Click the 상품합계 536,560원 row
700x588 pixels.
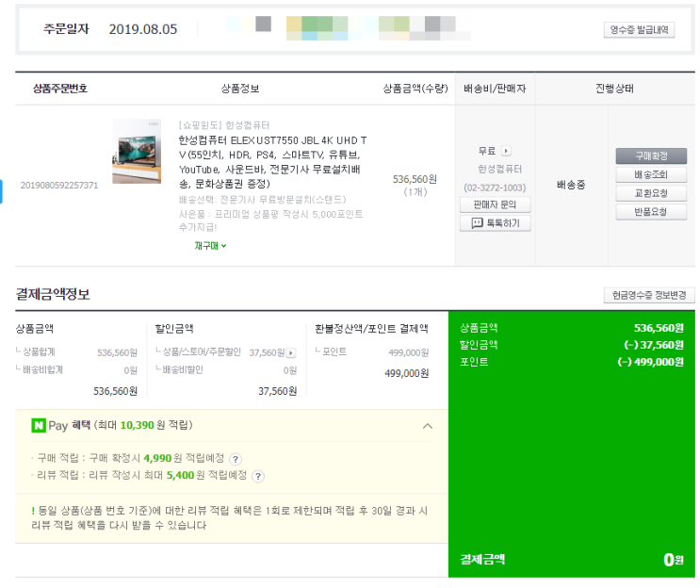(76, 352)
